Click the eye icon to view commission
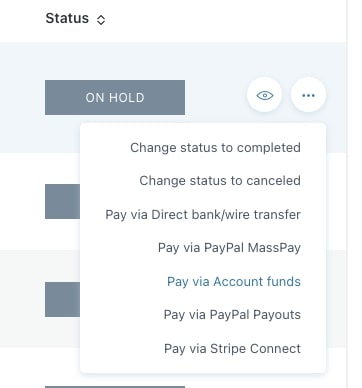The height and width of the screenshot is (388, 362). click(x=264, y=95)
